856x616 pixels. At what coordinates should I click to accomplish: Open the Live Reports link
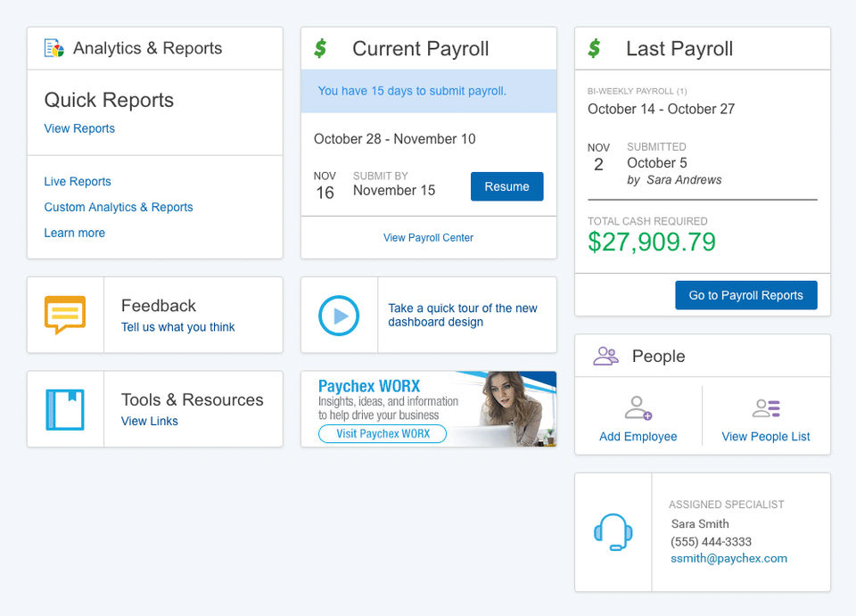78,181
